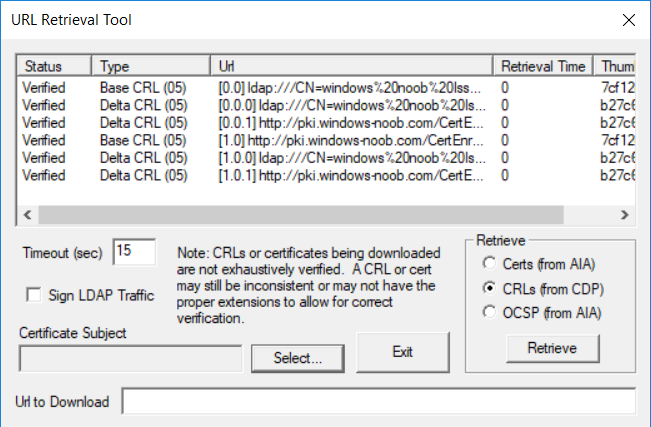651x427 pixels.
Task: Click the Retrieval Time column header
Action: click(x=543, y=66)
